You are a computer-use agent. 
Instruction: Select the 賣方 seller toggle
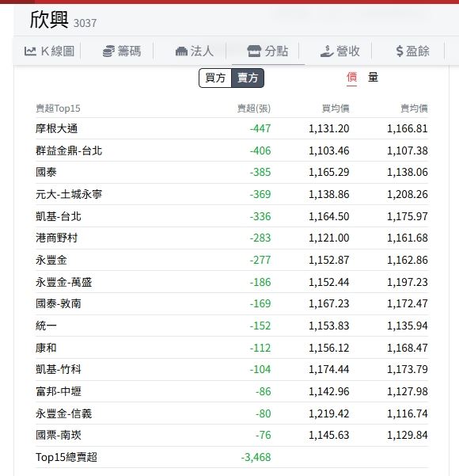248,78
